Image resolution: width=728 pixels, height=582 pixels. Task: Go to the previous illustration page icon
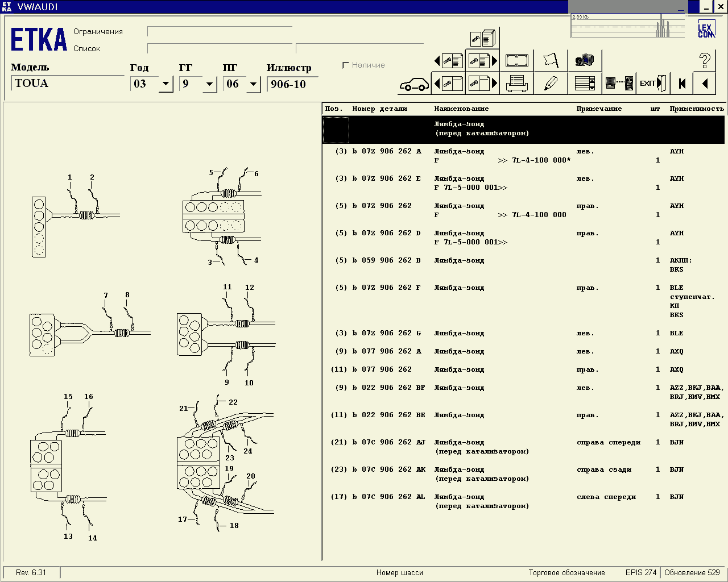pos(448,84)
